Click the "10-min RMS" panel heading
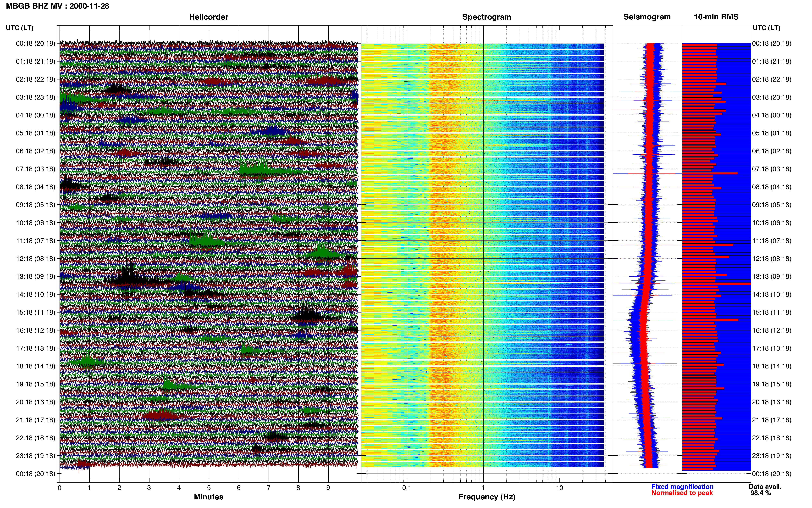The image size is (812, 508). click(x=716, y=17)
